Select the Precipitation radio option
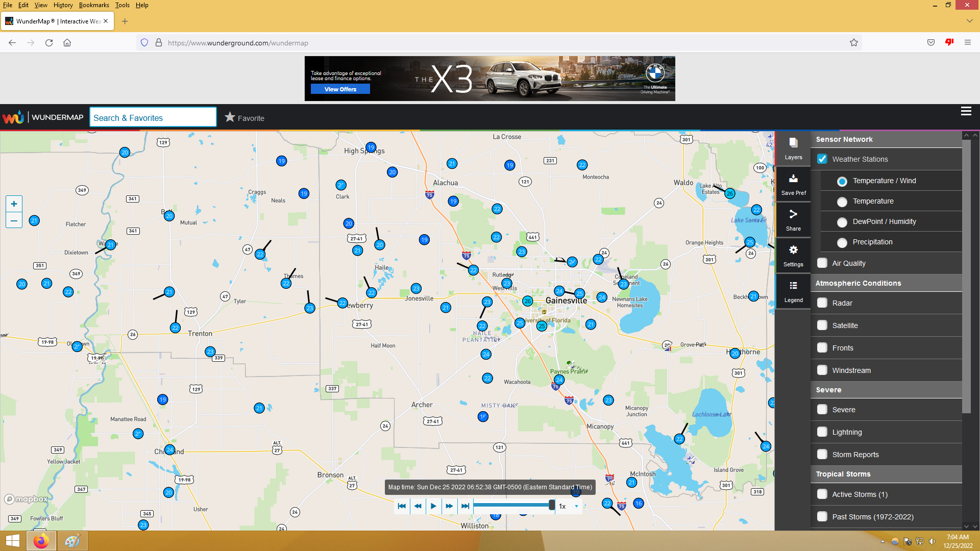Image resolution: width=980 pixels, height=551 pixels. point(842,242)
